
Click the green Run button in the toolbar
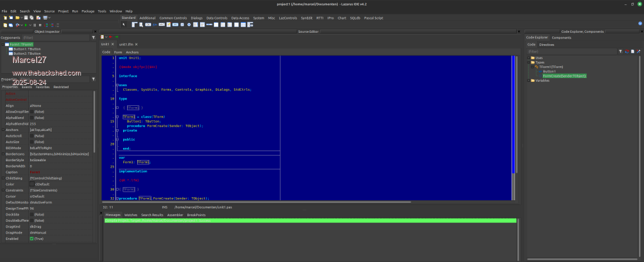click(26, 25)
